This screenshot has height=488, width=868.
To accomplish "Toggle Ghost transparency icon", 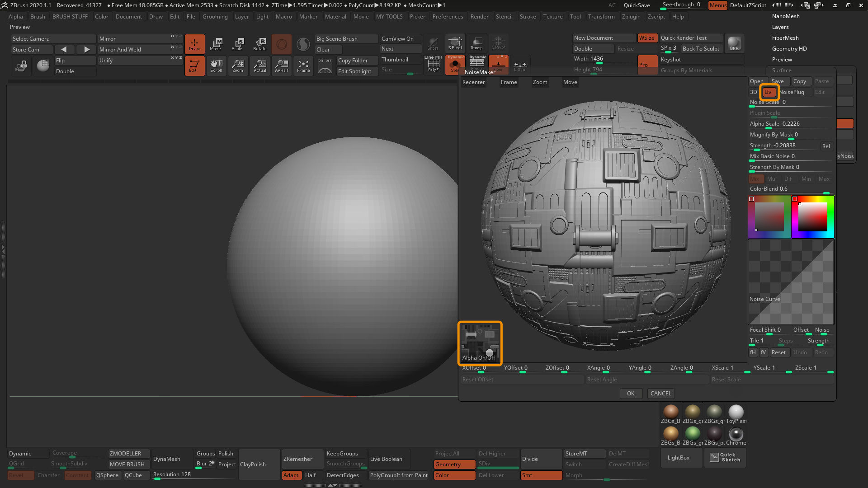I will 433,43.
